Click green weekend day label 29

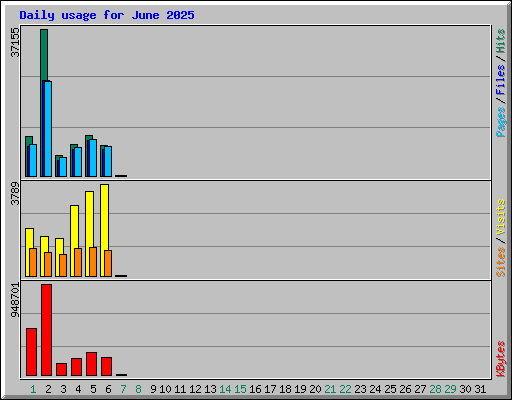click(x=450, y=389)
